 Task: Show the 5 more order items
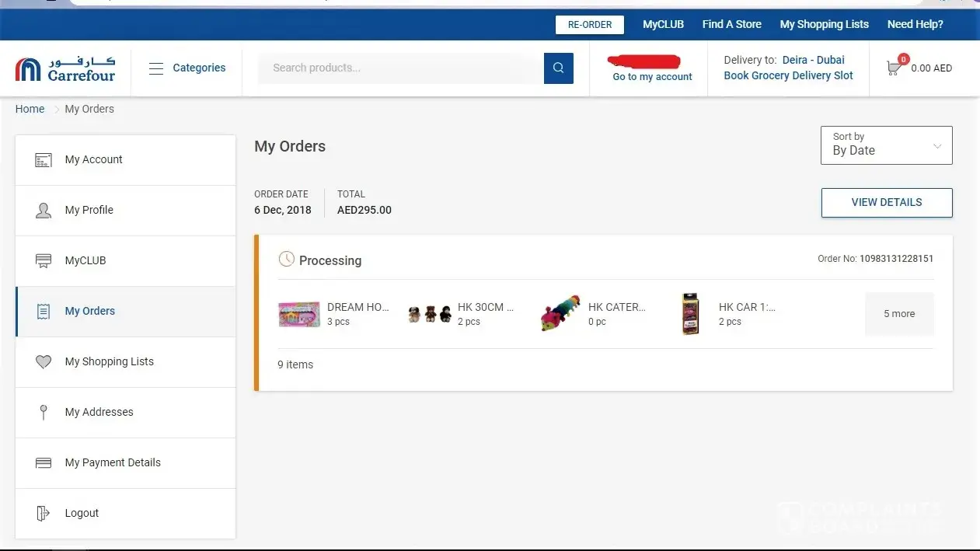pyautogui.click(x=899, y=314)
